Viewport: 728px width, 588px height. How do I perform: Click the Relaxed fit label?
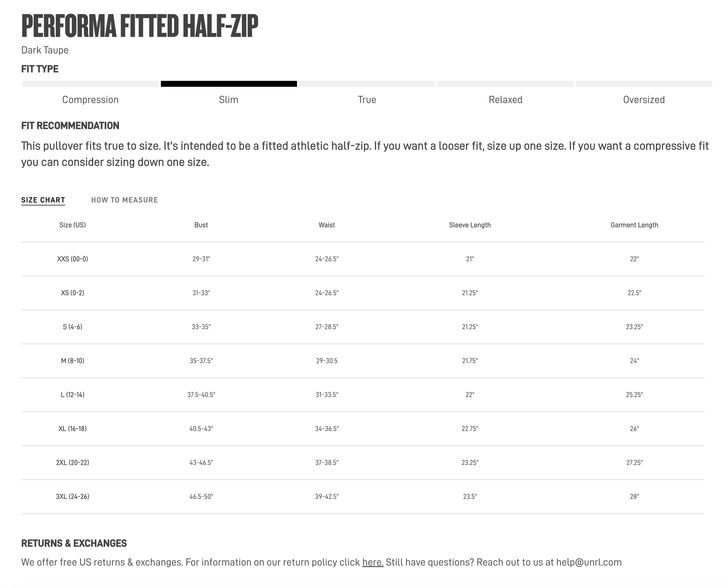(505, 99)
